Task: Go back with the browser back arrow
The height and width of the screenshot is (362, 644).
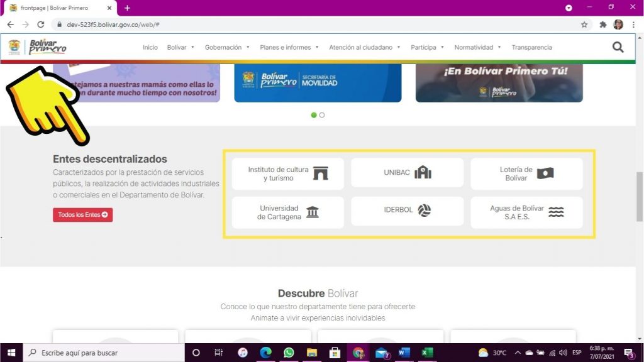Action: click(x=11, y=25)
